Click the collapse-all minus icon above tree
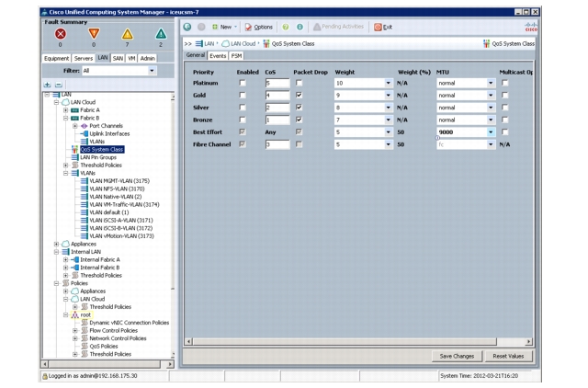The image size is (588, 388). [59, 85]
